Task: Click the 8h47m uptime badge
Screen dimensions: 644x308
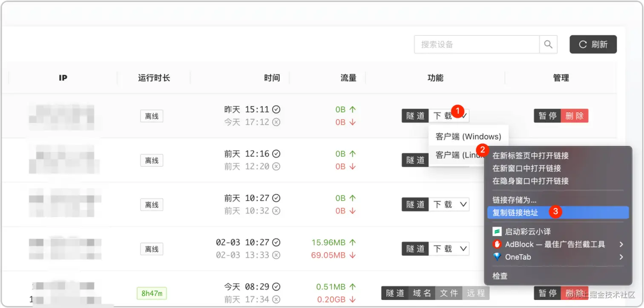Action: (152, 293)
